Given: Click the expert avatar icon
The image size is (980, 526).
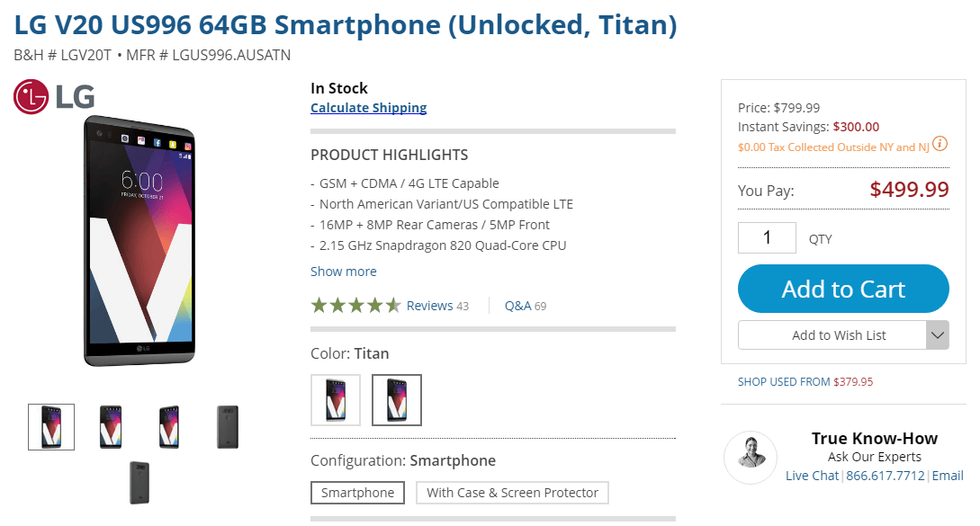Looking at the screenshot, I should (x=750, y=458).
